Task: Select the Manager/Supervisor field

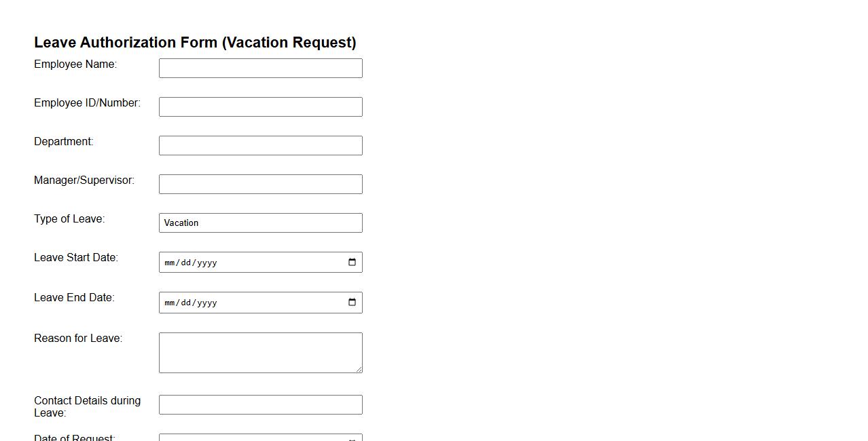Action: pyautogui.click(x=260, y=184)
